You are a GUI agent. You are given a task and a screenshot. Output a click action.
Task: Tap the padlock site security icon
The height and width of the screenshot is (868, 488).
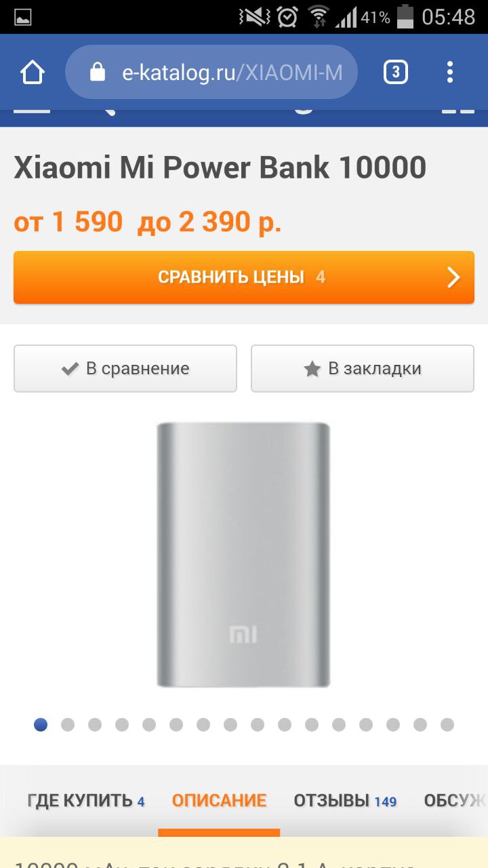tap(98, 72)
